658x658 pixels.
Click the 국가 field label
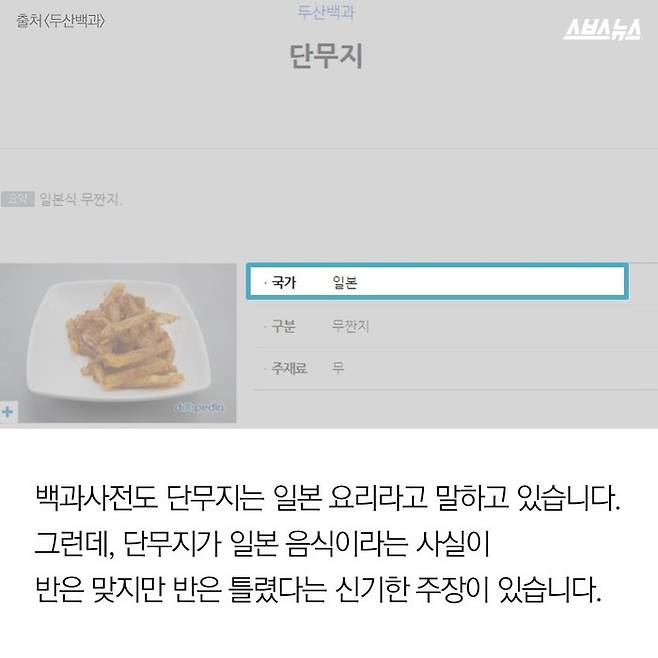(x=284, y=282)
